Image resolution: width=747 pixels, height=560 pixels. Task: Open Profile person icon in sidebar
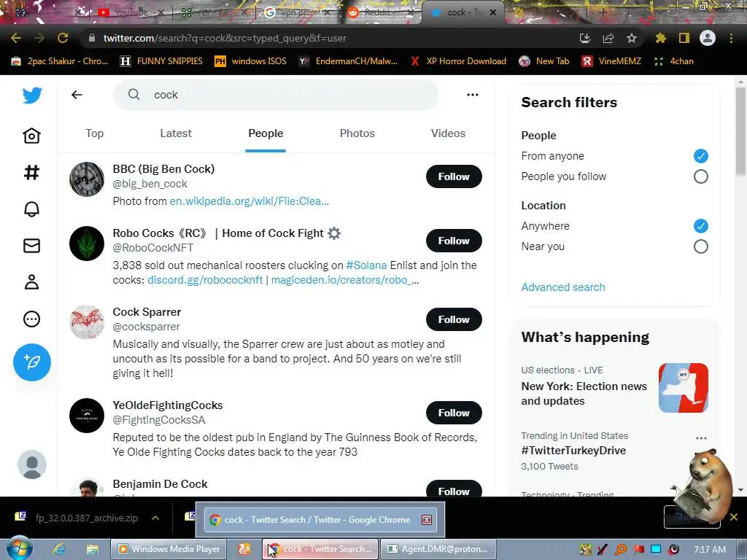(32, 282)
